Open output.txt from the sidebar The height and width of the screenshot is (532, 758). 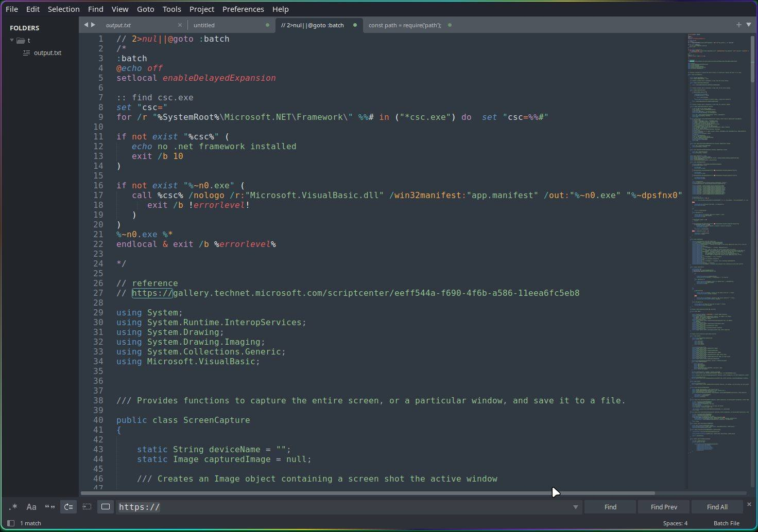[x=47, y=53]
